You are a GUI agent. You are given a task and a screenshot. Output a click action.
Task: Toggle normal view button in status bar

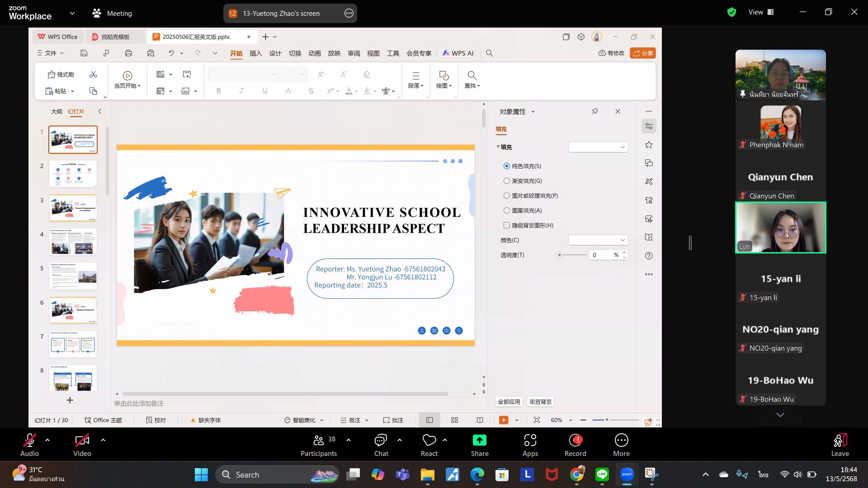click(x=429, y=420)
